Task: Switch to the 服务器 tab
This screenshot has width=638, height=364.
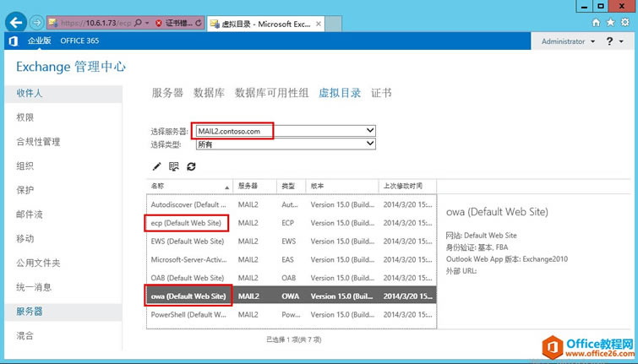Action: pyautogui.click(x=167, y=93)
